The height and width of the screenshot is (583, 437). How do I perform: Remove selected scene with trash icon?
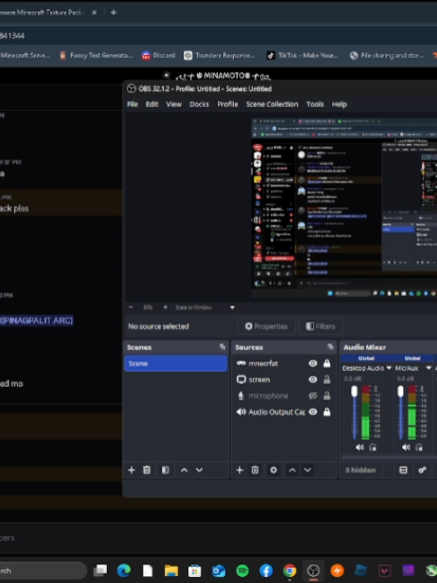point(147,470)
